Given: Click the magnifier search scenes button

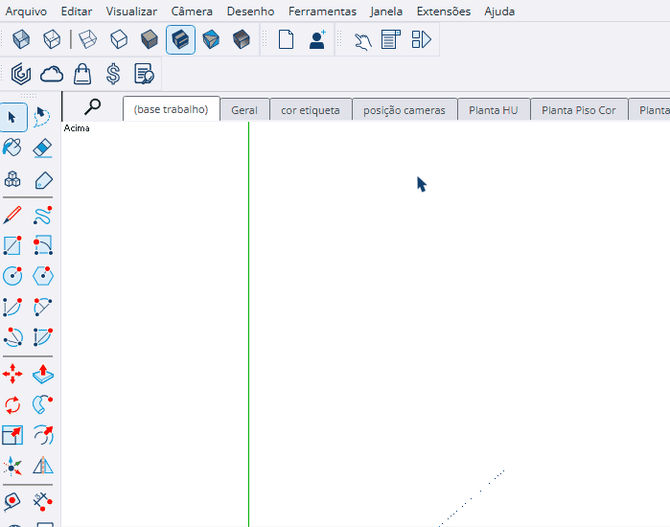Looking at the screenshot, I should [92, 106].
